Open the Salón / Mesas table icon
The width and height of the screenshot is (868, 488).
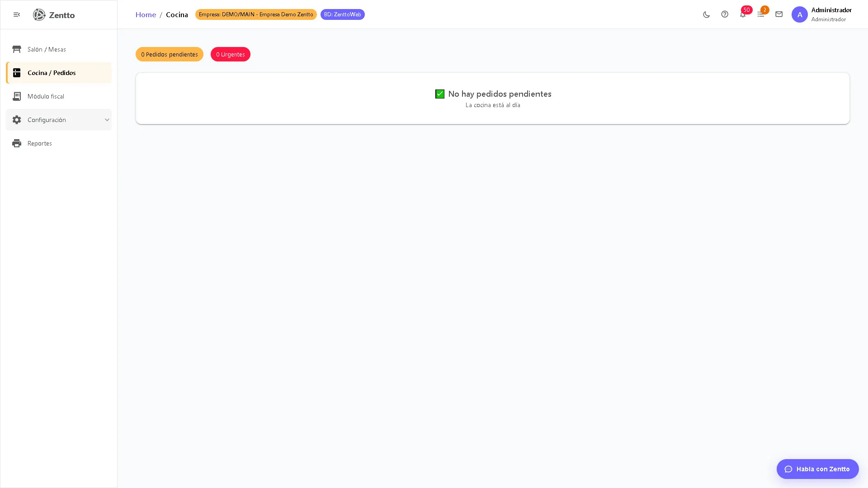point(17,49)
